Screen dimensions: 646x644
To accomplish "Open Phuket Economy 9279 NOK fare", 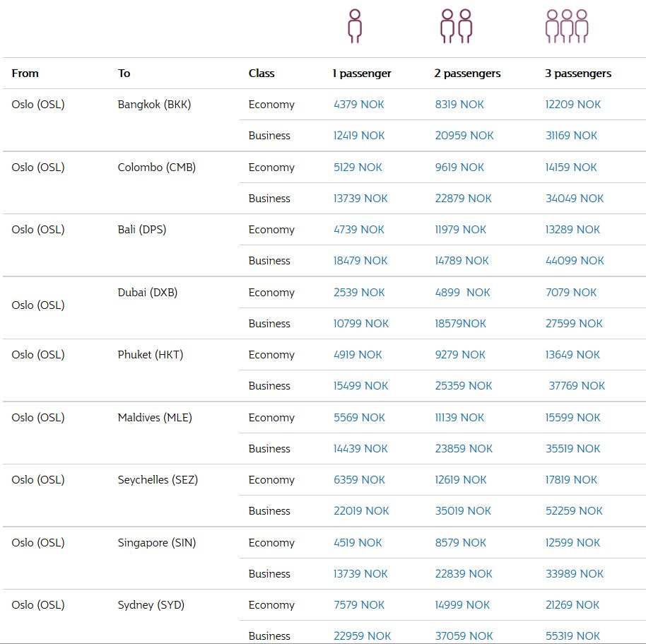I will tap(460, 355).
